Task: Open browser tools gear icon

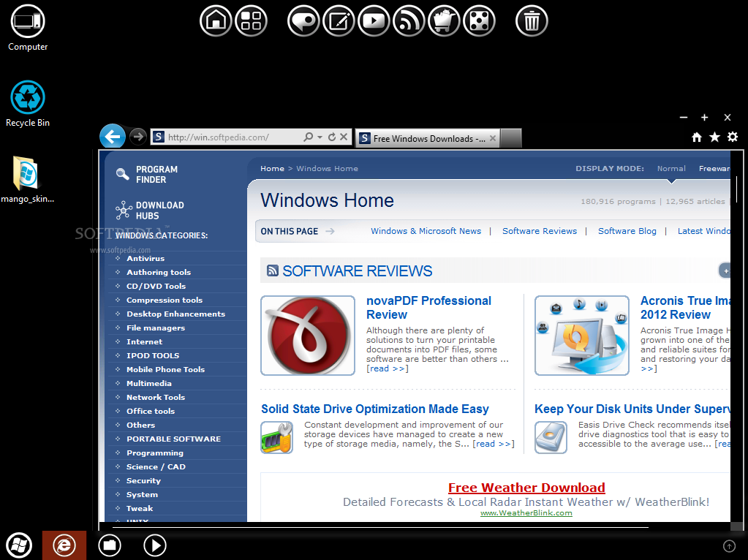Action: pos(733,137)
